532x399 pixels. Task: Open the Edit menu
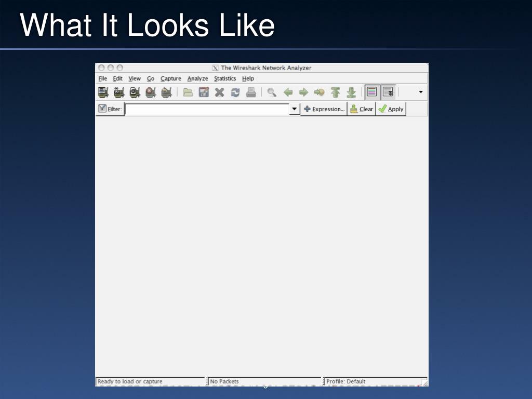coord(117,78)
